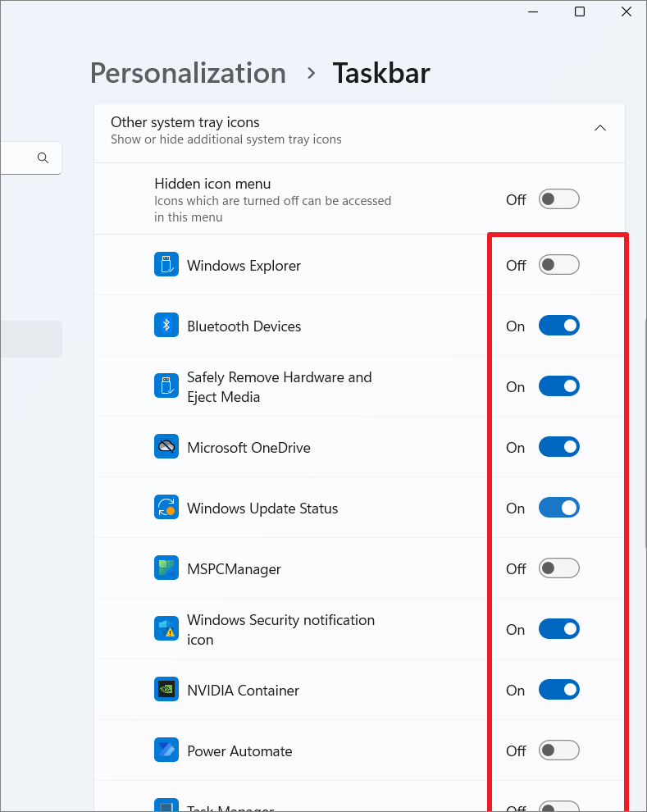This screenshot has height=812, width=647.
Task: Disable the Windows Update Status toggle
Action: tap(558, 507)
